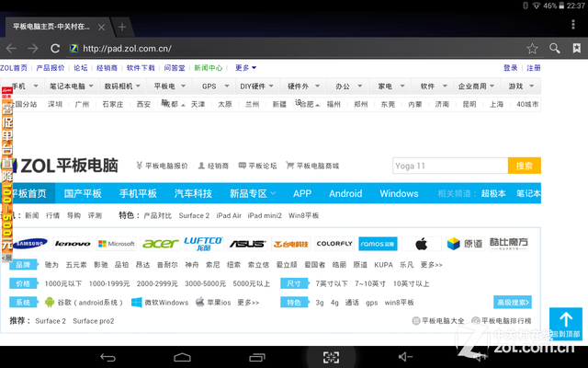The width and height of the screenshot is (588, 368).
Task: Tap the Android back navigation button
Action: point(108,358)
